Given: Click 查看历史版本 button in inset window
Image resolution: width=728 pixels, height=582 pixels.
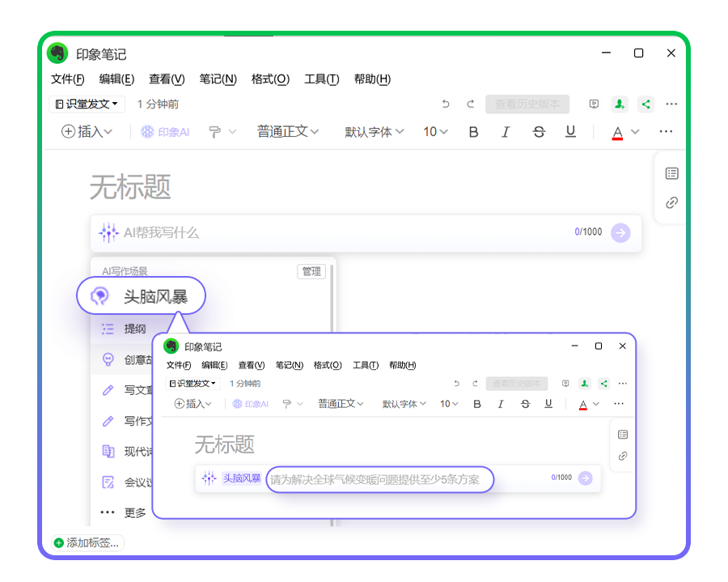Looking at the screenshot, I should coord(517,384).
